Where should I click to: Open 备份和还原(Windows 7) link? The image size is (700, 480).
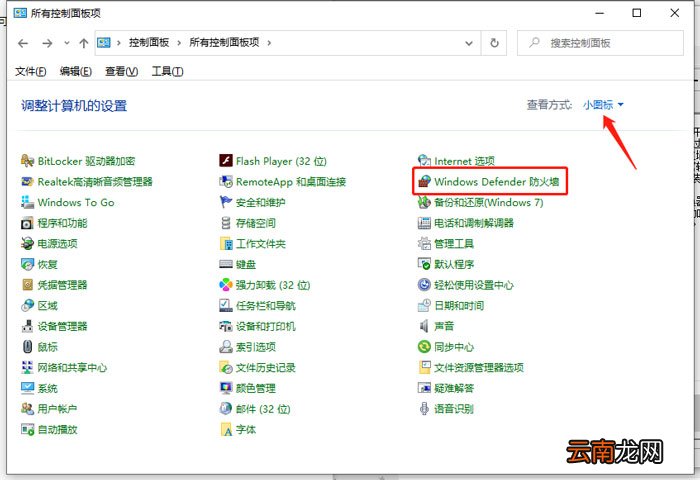coord(488,202)
